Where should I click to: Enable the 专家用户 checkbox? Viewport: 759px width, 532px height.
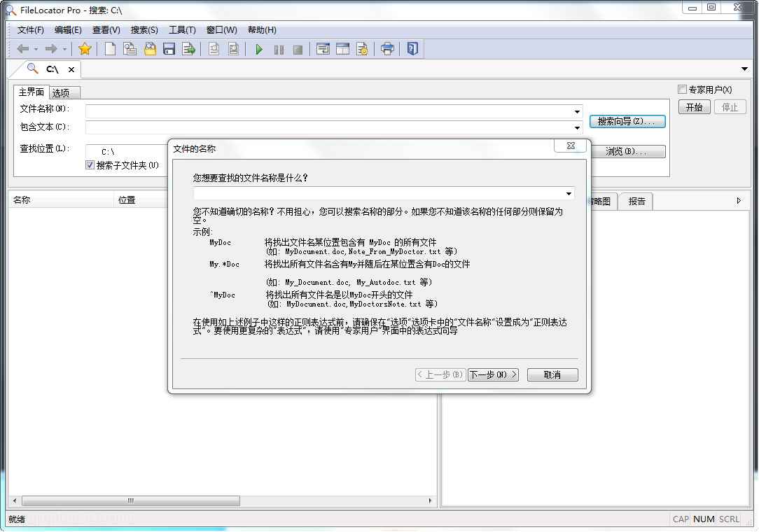[x=683, y=90]
